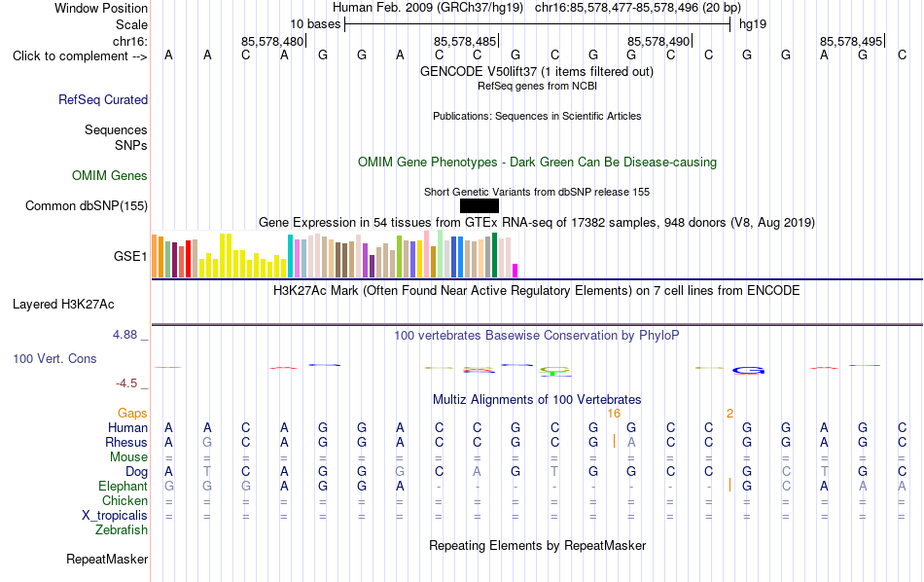The width and height of the screenshot is (924, 582).
Task: Click 'Repeating Elements by RepeatMasker' title
Action: click(537, 545)
